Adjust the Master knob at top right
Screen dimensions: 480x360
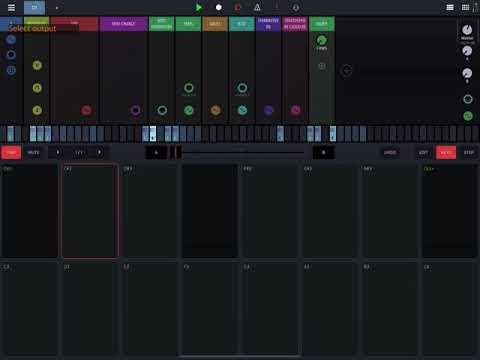click(467, 30)
